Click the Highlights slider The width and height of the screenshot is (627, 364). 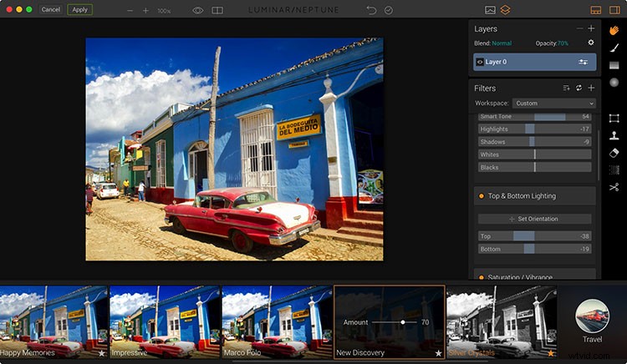click(x=535, y=129)
